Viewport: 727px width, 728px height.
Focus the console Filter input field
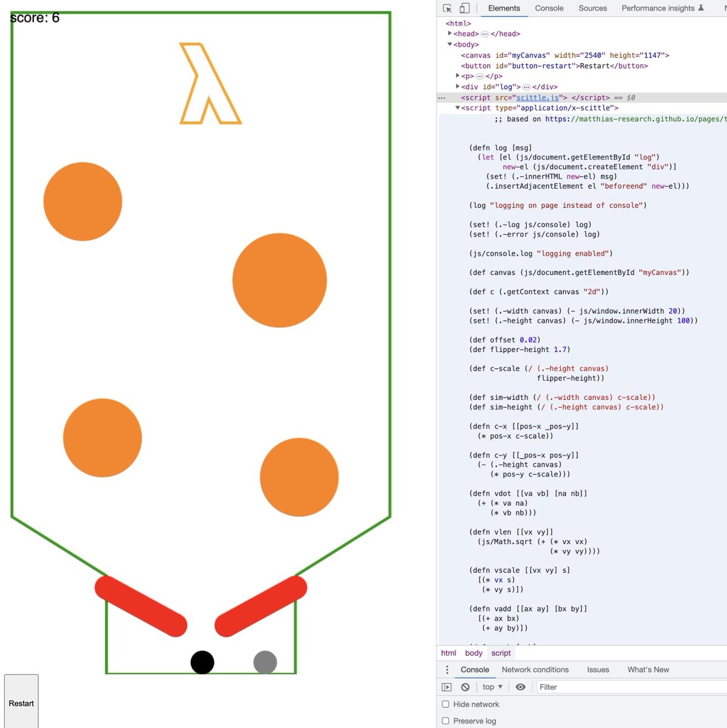click(631, 687)
